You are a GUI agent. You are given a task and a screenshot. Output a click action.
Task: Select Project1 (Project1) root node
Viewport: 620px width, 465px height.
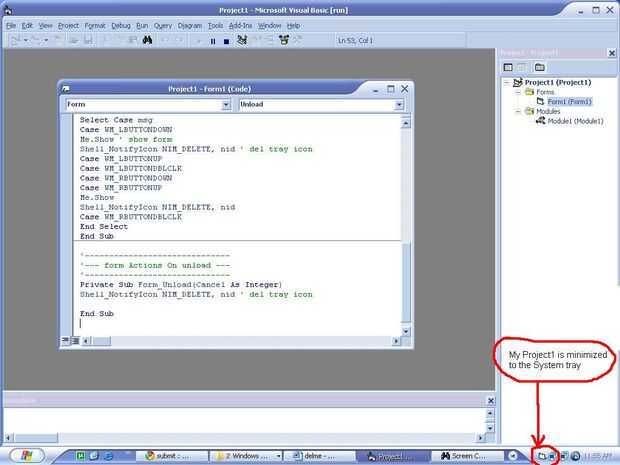[558, 82]
